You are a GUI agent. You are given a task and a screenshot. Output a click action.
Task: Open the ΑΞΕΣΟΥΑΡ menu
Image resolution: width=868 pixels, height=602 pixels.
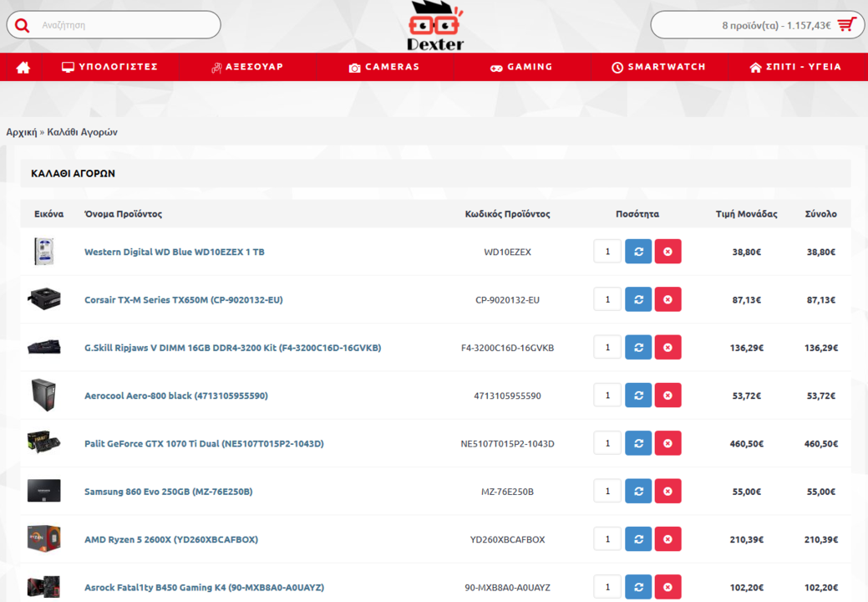point(247,67)
